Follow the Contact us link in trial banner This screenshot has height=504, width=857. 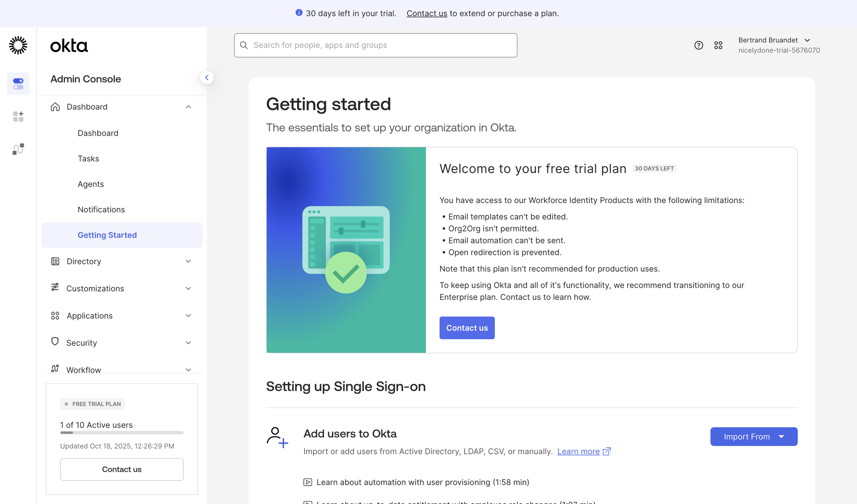click(x=427, y=13)
